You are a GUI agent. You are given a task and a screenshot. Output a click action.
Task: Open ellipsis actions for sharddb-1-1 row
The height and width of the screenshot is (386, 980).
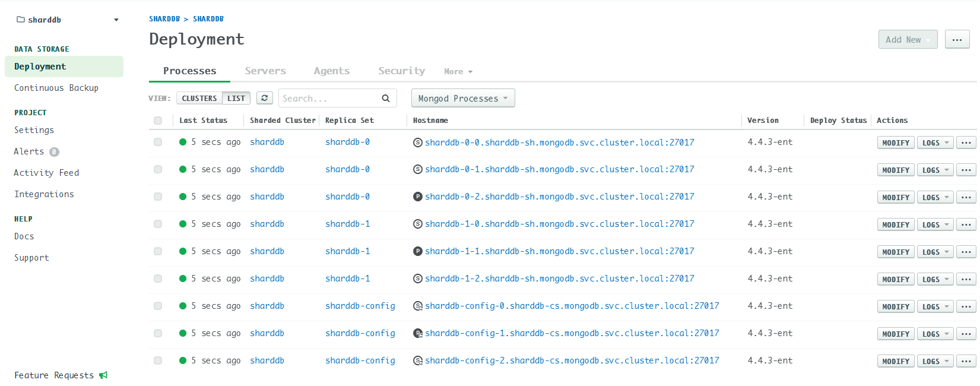point(966,252)
